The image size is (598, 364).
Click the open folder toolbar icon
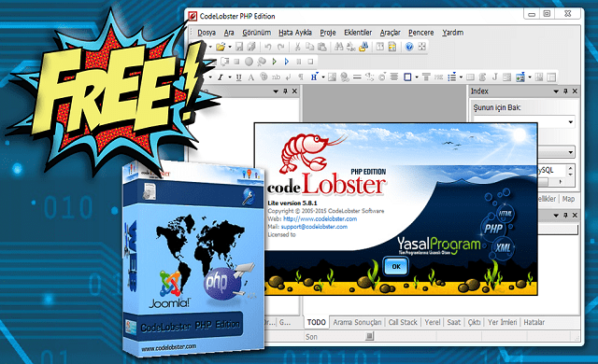point(221,47)
